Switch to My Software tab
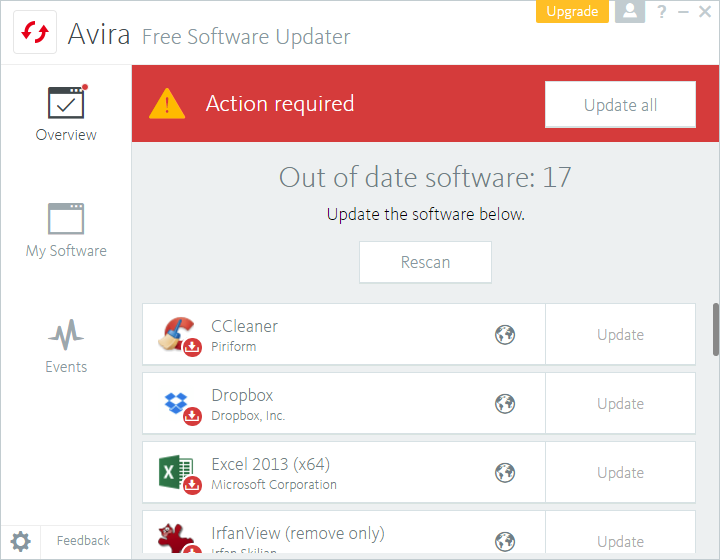The height and width of the screenshot is (560, 720). (66, 230)
